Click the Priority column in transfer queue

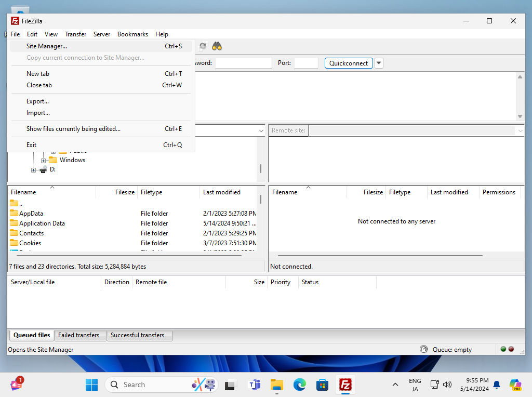[283, 282]
